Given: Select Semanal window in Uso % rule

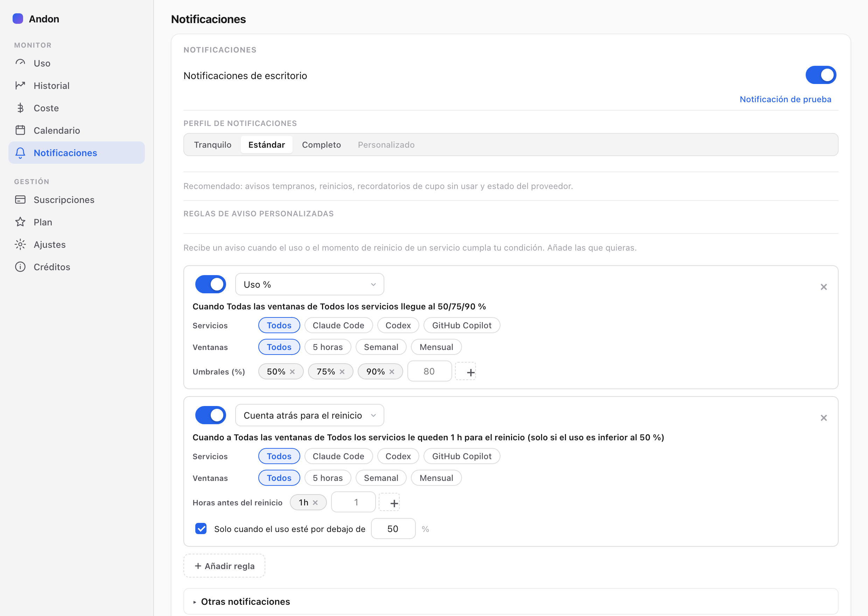Looking at the screenshot, I should (381, 347).
